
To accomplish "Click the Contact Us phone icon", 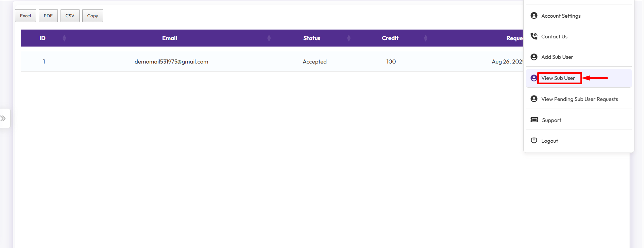I will click(x=534, y=36).
